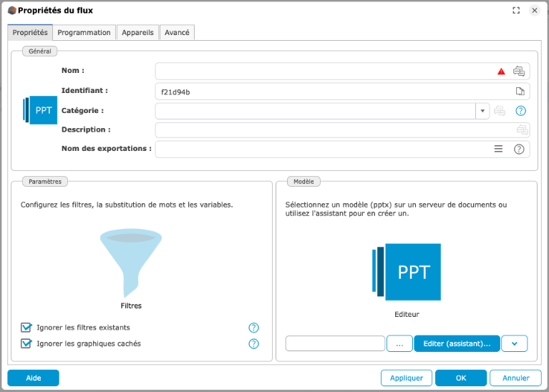Open the PPT Editeur icon
The height and width of the screenshot is (392, 549).
coord(407,272)
